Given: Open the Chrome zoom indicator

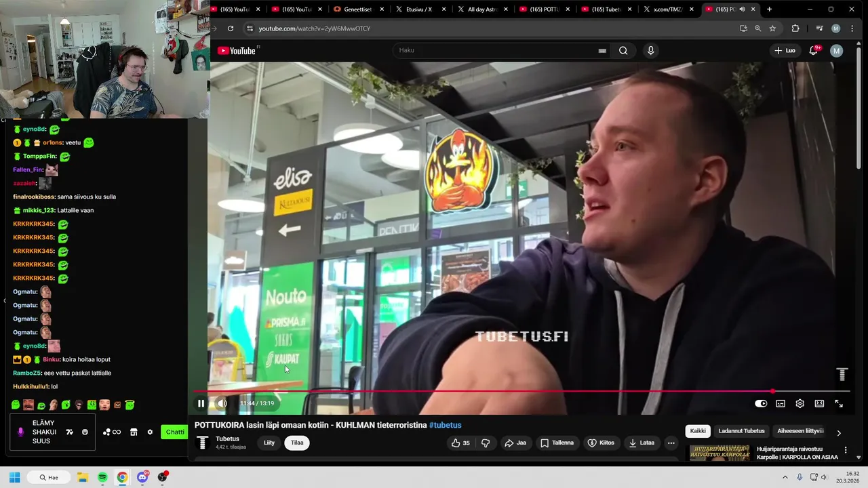Looking at the screenshot, I should tap(757, 28).
